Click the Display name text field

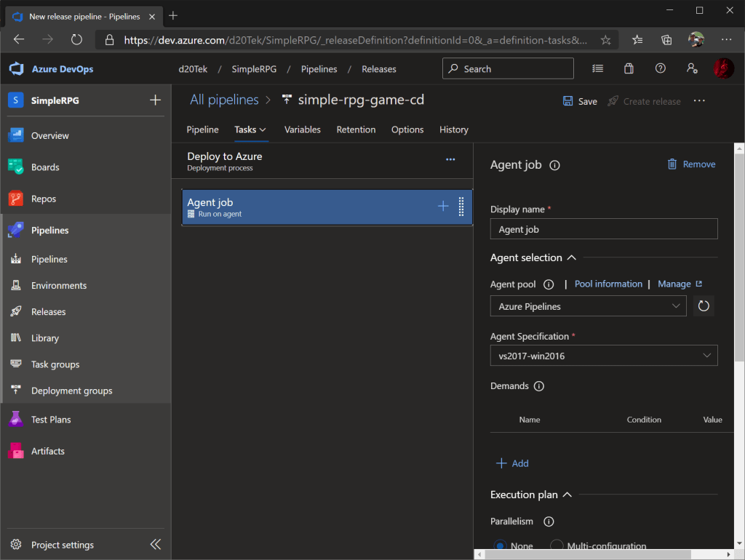(604, 229)
